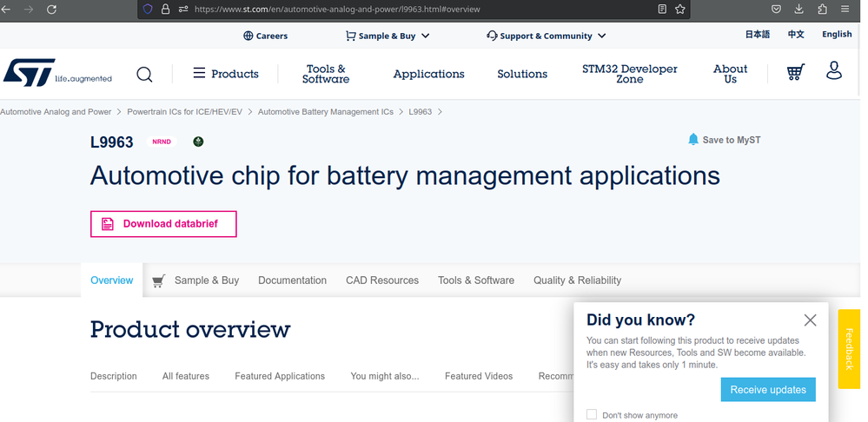
Task: Close the Did you know popup
Action: pos(810,320)
